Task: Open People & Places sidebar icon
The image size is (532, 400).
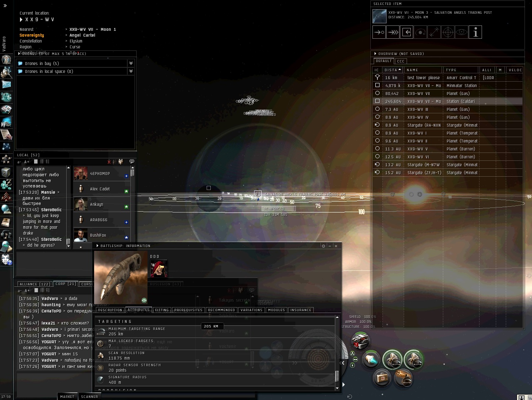Action: click(x=6, y=72)
